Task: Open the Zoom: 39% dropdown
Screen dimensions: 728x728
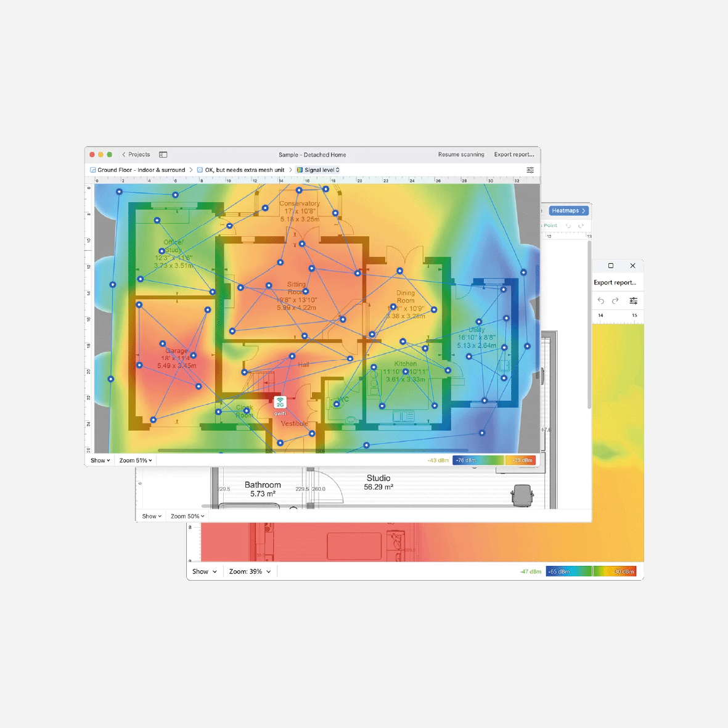Action: point(250,571)
